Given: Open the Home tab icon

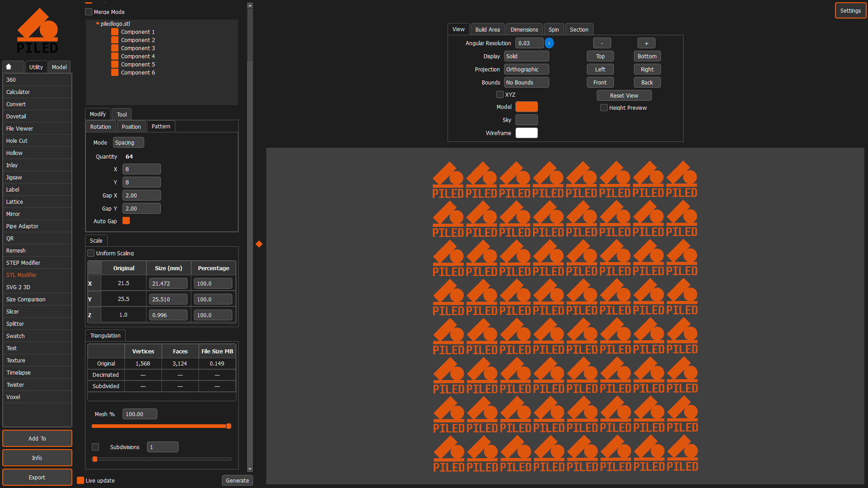Looking at the screenshot, I should tap(9, 67).
